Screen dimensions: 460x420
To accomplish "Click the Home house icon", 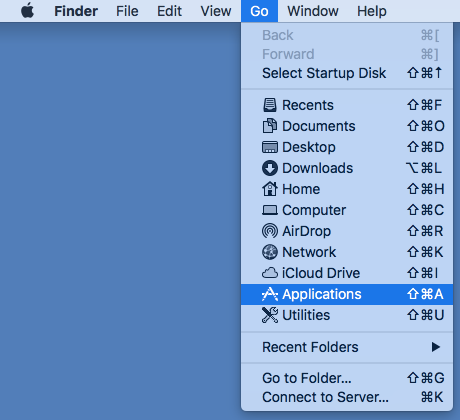I will [270, 189].
